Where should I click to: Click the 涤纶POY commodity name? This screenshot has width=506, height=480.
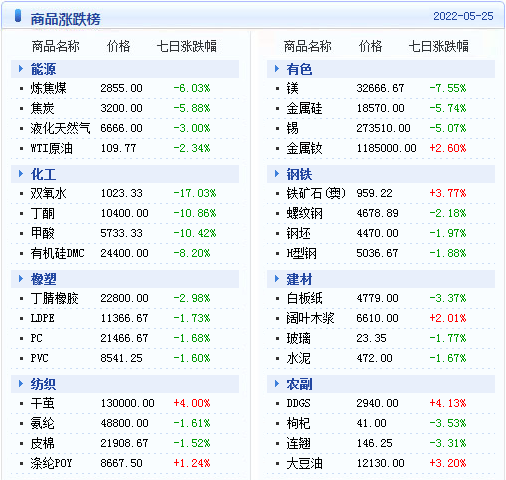(51, 463)
